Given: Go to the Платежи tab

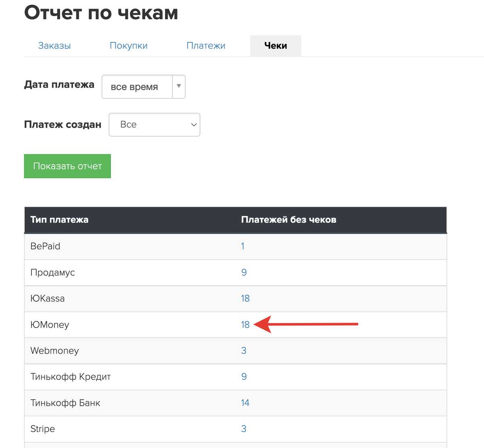Looking at the screenshot, I should point(206,46).
